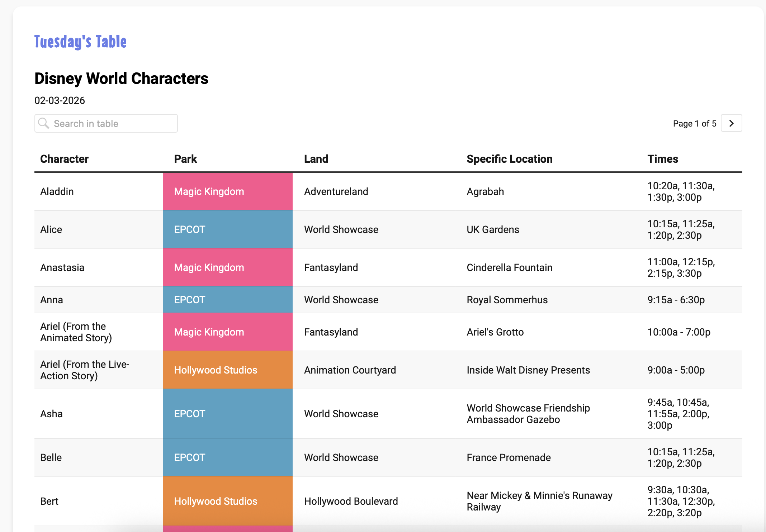Click Inside Walt Disney Presents location cell

pos(528,370)
